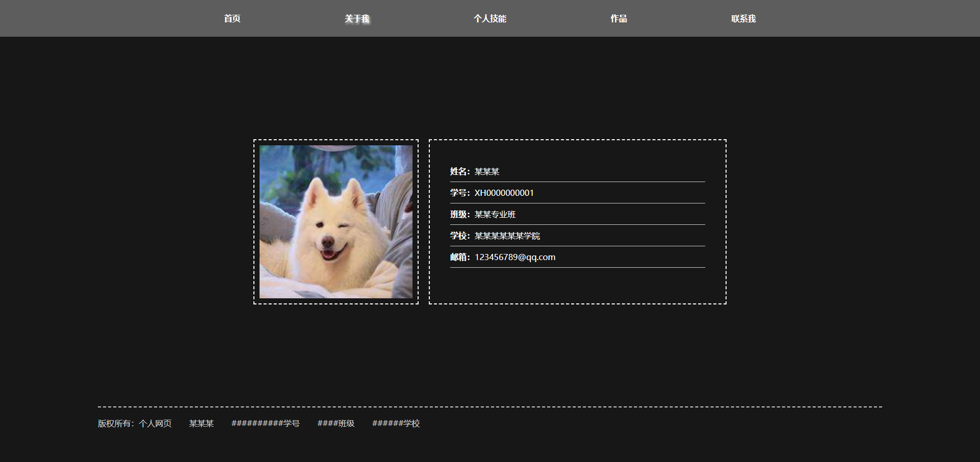Open the 首页 navigation link

(x=232, y=18)
